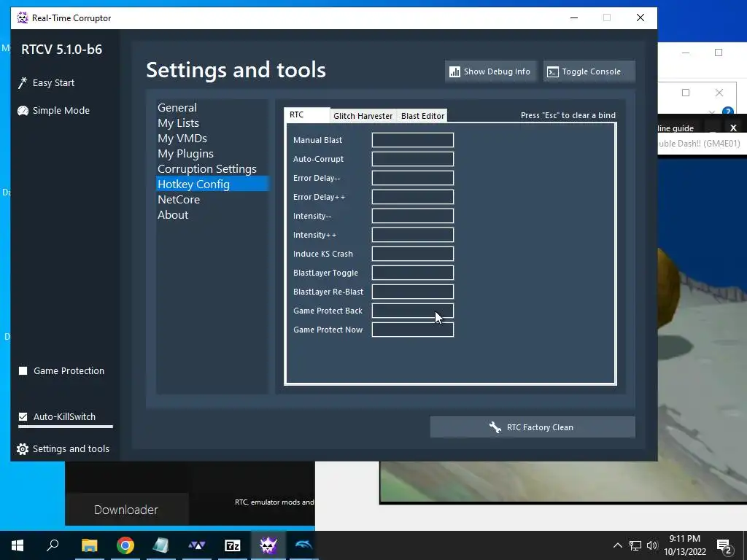Select General in settings list
The width and height of the screenshot is (747, 560).
[x=212, y=108]
